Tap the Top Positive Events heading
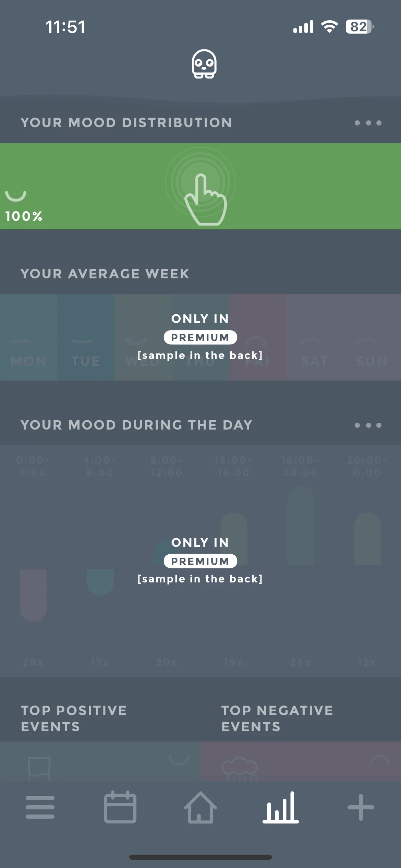The height and width of the screenshot is (868, 401). tap(74, 719)
